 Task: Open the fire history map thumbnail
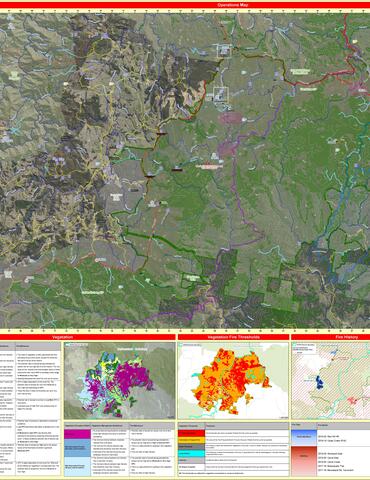(x=331, y=381)
